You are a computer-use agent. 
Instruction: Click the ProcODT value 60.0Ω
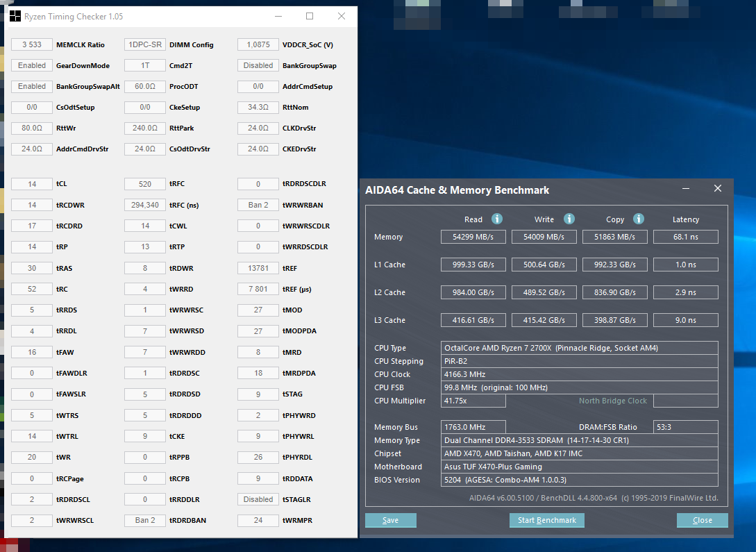point(145,86)
